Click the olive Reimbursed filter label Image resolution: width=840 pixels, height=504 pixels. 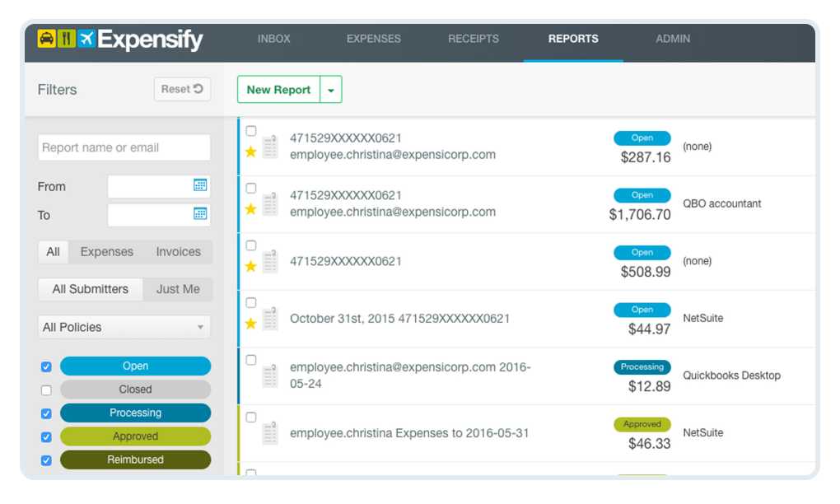(136, 460)
